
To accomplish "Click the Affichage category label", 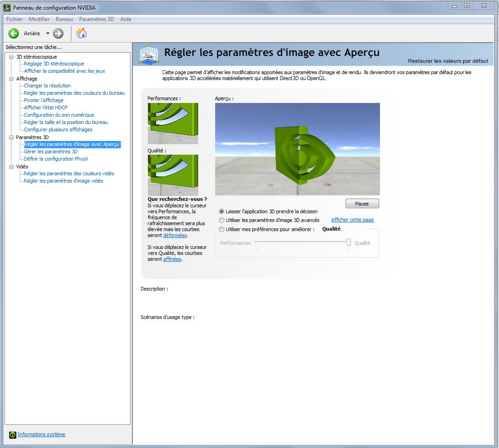I will point(27,79).
